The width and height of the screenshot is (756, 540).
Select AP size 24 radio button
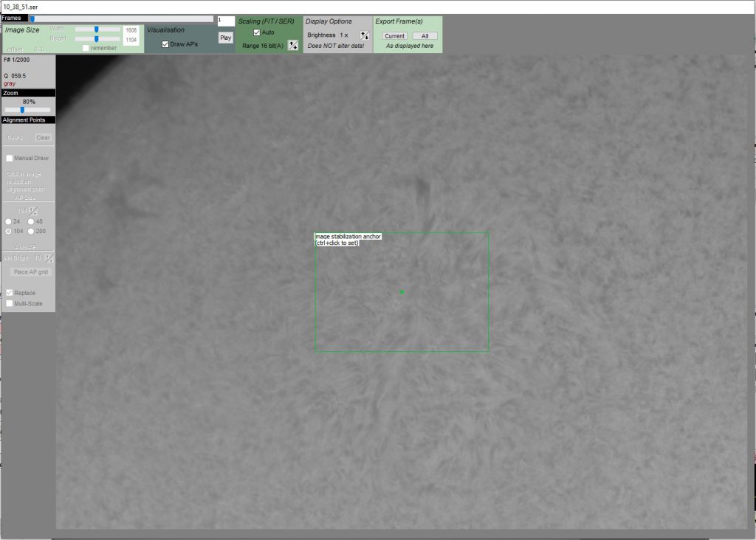[x=8, y=221]
